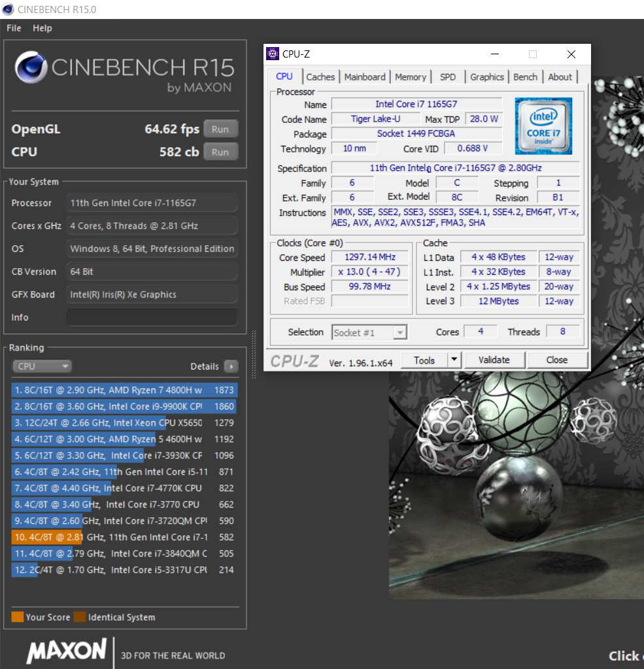Click the Intel Core i7 logo badge
This screenshot has width=644, height=669.
[543, 126]
